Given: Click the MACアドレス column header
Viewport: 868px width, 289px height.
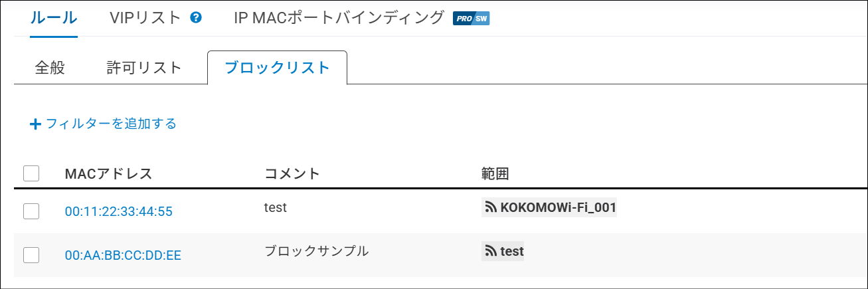Looking at the screenshot, I should (109, 174).
